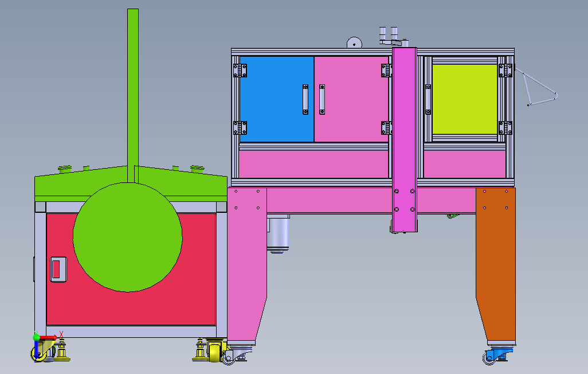This screenshot has width=588, height=374.
Task: Pick the pink lower panel under blue door
Action: click(x=313, y=164)
